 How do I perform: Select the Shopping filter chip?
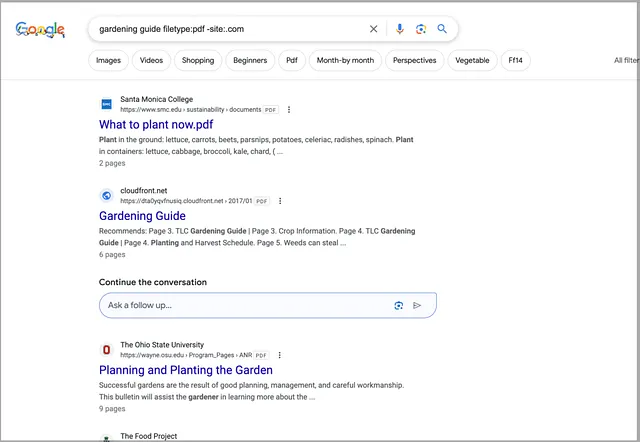pos(198,60)
